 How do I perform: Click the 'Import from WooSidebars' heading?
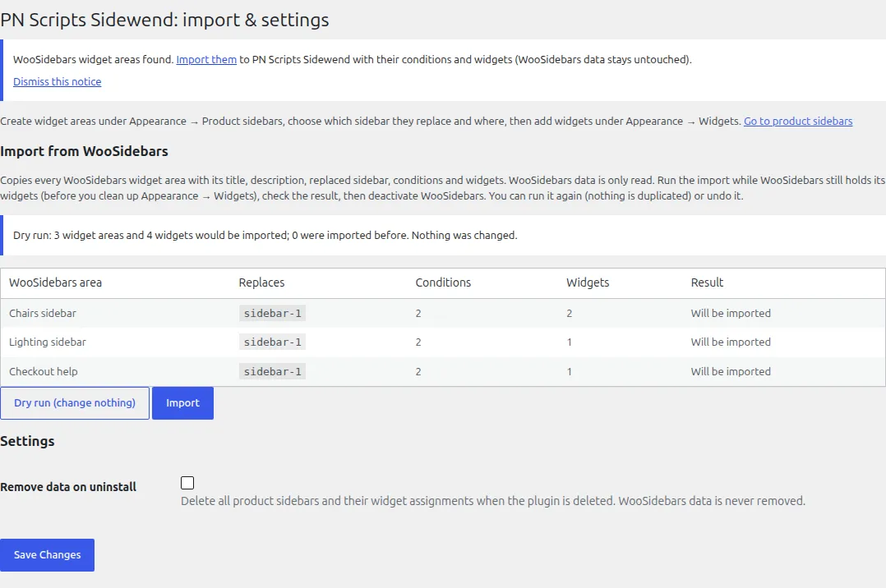[x=84, y=151]
